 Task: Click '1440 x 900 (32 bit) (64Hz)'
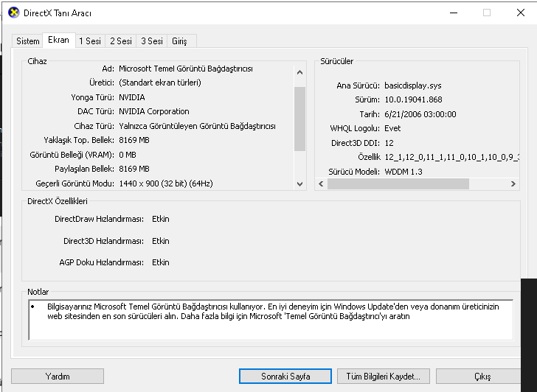(x=166, y=183)
